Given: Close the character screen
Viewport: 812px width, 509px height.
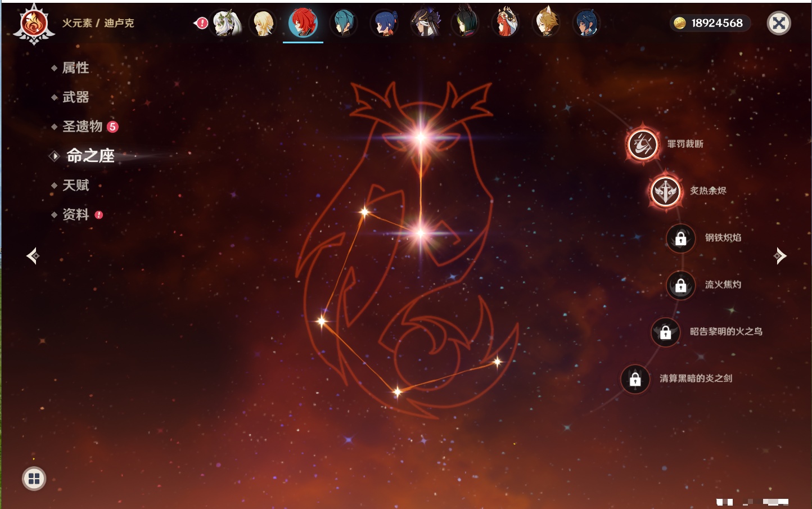Looking at the screenshot, I should click(779, 23).
